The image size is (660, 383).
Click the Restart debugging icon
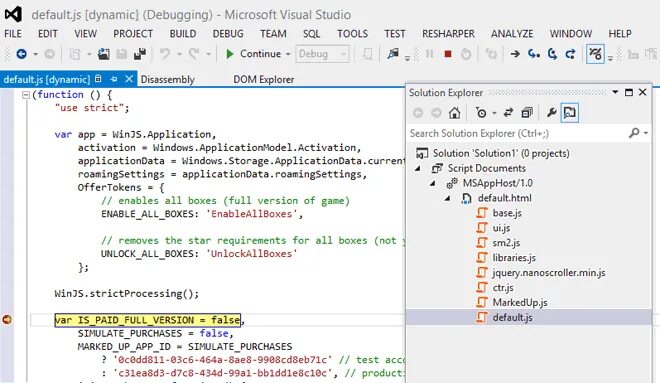click(466, 54)
